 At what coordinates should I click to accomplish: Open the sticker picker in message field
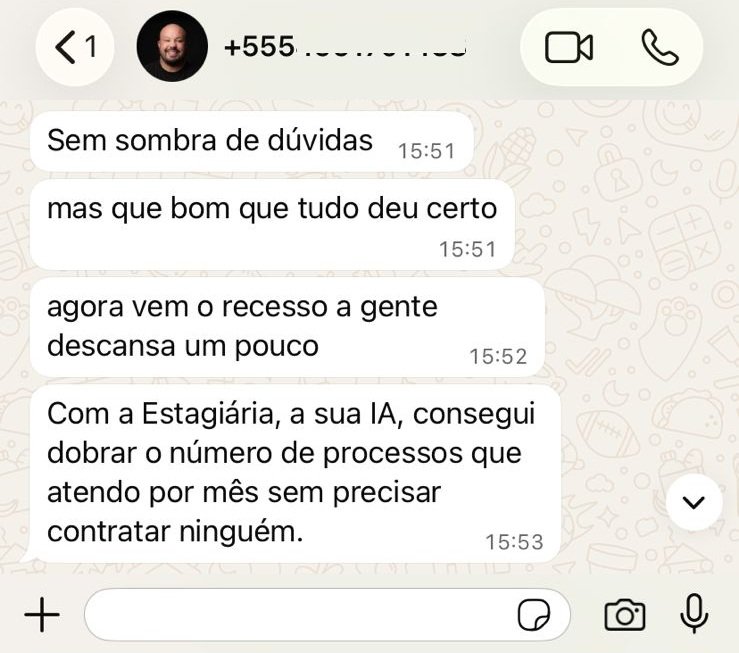(534, 614)
